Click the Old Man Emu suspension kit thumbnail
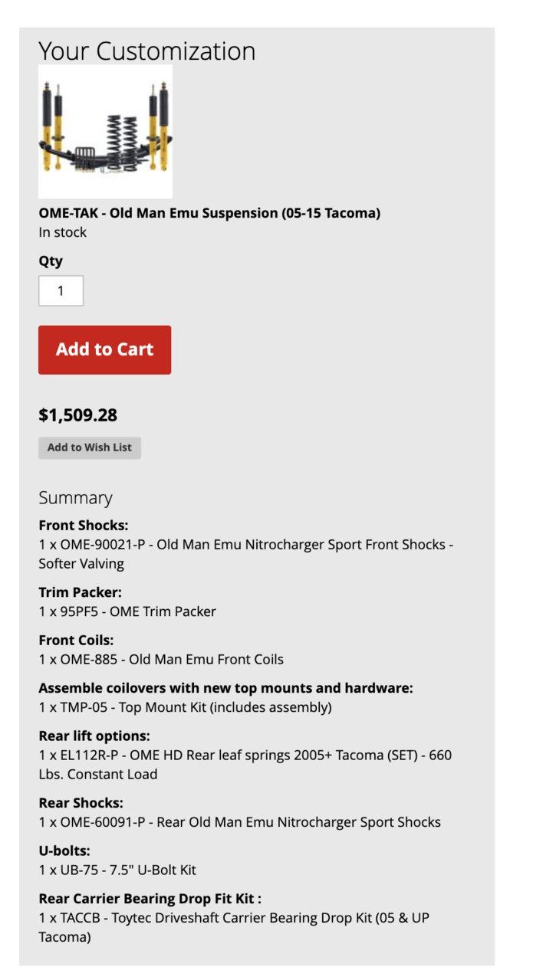This screenshot has height=980, width=533. pyautogui.click(x=105, y=132)
